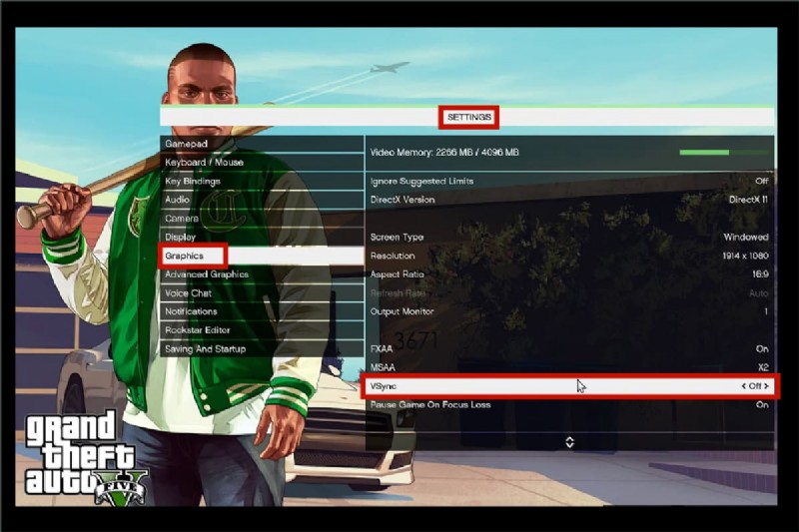
Task: Change the Output Monitor setting
Action: point(569,311)
